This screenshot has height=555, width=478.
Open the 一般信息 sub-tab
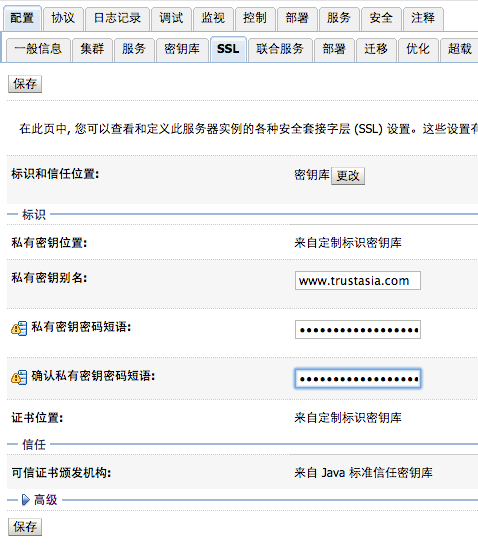(38, 50)
